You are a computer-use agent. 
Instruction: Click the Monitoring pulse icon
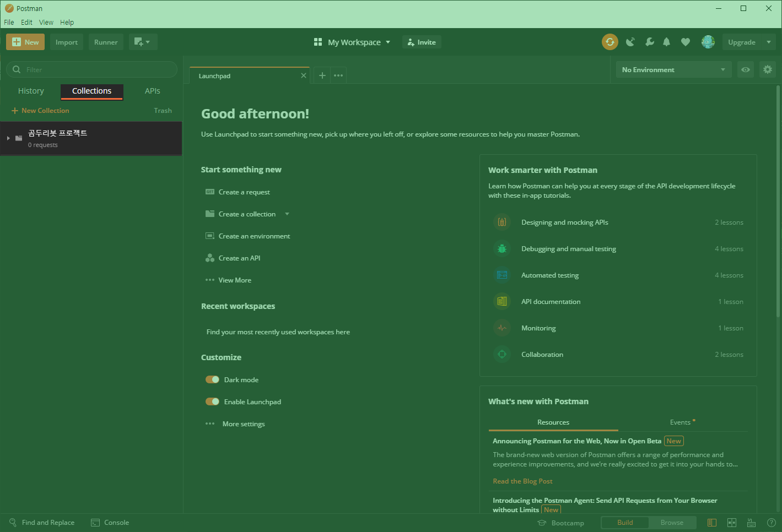point(502,328)
